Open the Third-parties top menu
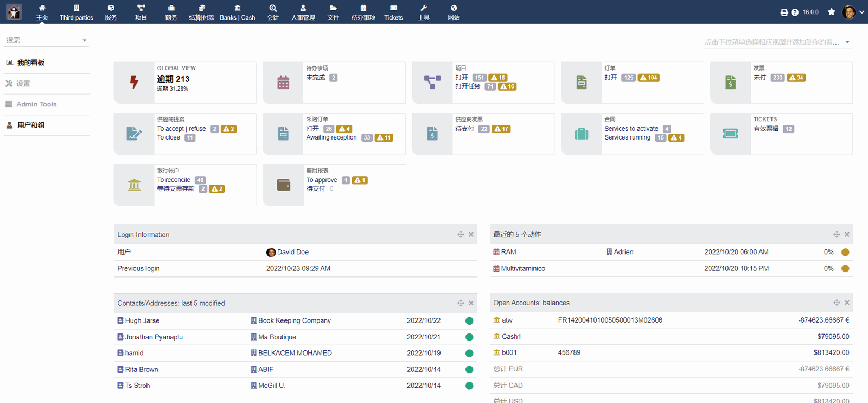This screenshot has width=868, height=403. [x=76, y=12]
